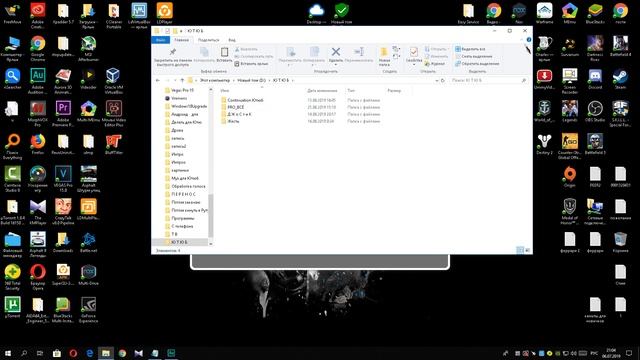Click the Opera icon on the taskbar

(73, 353)
